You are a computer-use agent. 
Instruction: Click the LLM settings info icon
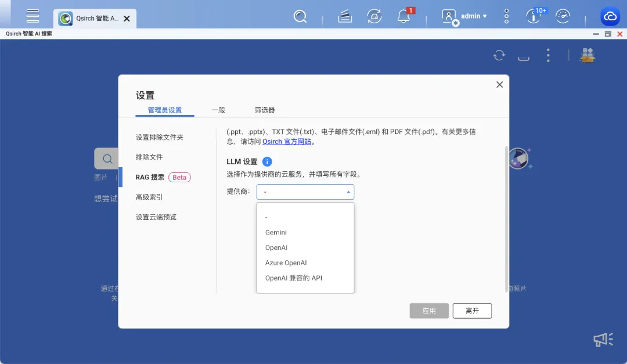pyautogui.click(x=267, y=162)
